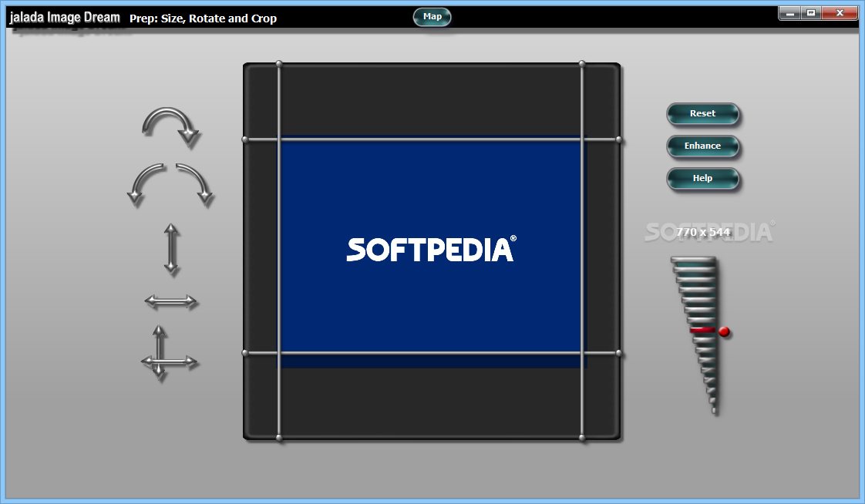
Task: Click the left vertical crop guide line
Action: click(x=279, y=251)
